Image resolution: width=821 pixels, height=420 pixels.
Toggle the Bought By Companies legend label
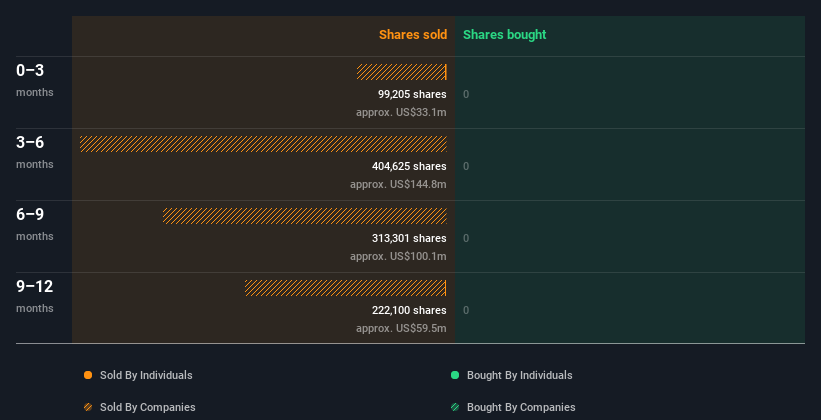pos(521,407)
